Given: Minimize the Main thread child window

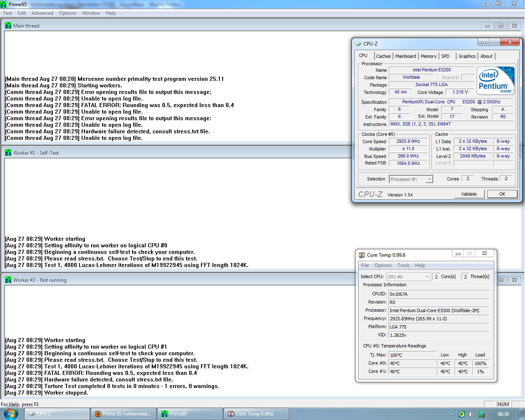Looking at the screenshot, I should (x=487, y=25).
